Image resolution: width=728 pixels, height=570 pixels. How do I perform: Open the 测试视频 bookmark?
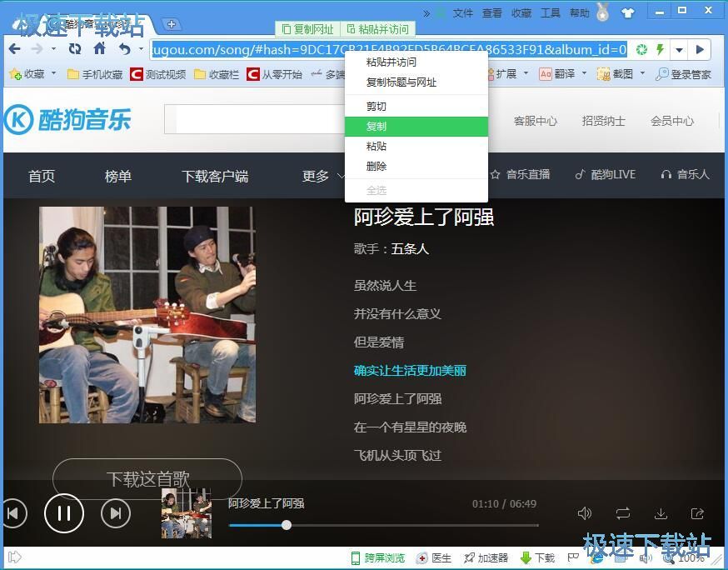(158, 74)
